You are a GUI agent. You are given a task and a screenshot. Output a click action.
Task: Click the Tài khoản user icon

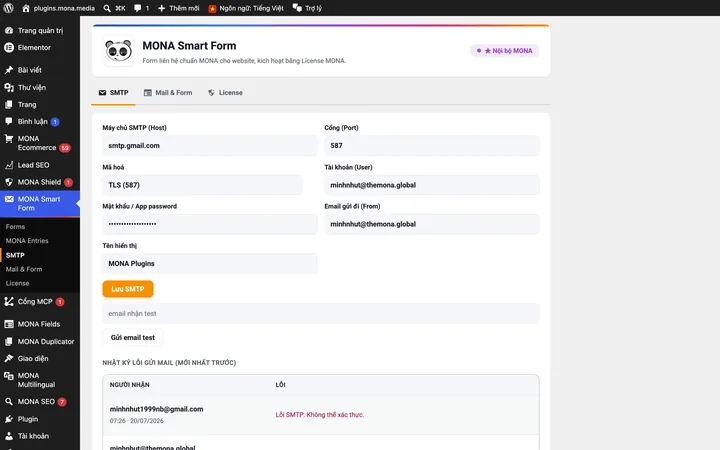tap(9, 436)
